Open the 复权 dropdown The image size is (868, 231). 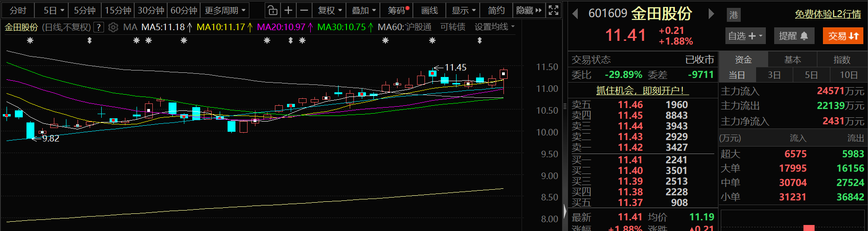(x=330, y=10)
